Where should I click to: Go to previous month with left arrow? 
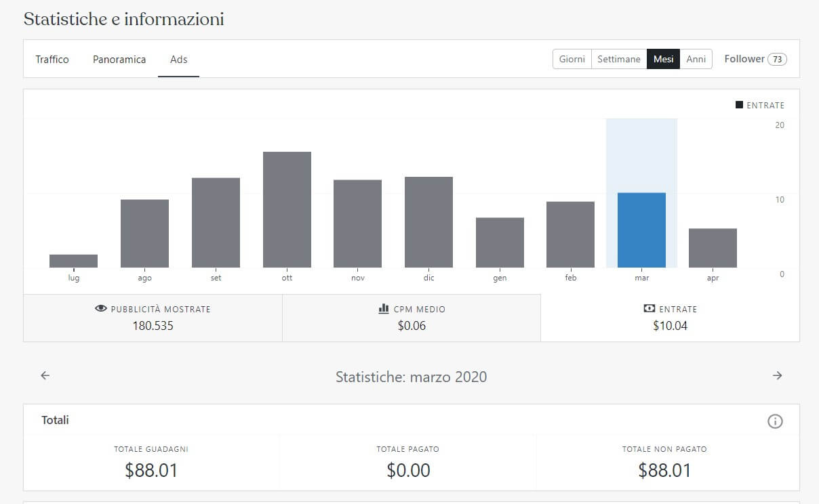pyautogui.click(x=45, y=375)
